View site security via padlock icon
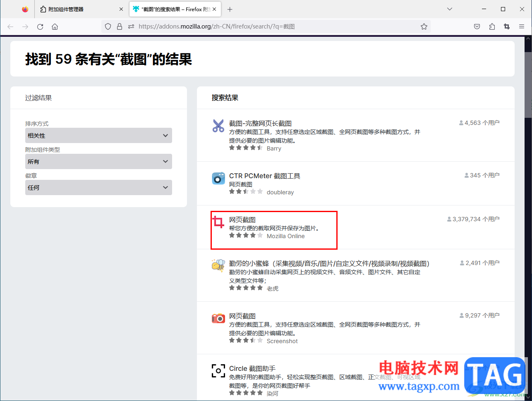This screenshot has height=401, width=532. [120, 26]
